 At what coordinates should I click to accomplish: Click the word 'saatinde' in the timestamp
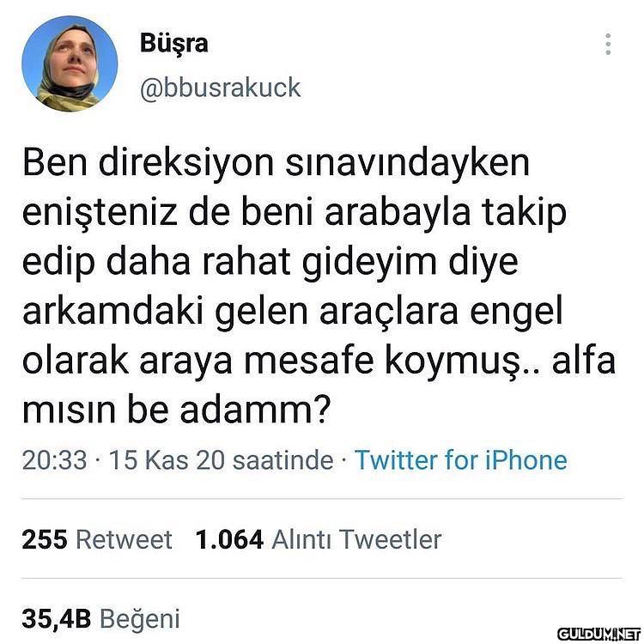[283, 460]
